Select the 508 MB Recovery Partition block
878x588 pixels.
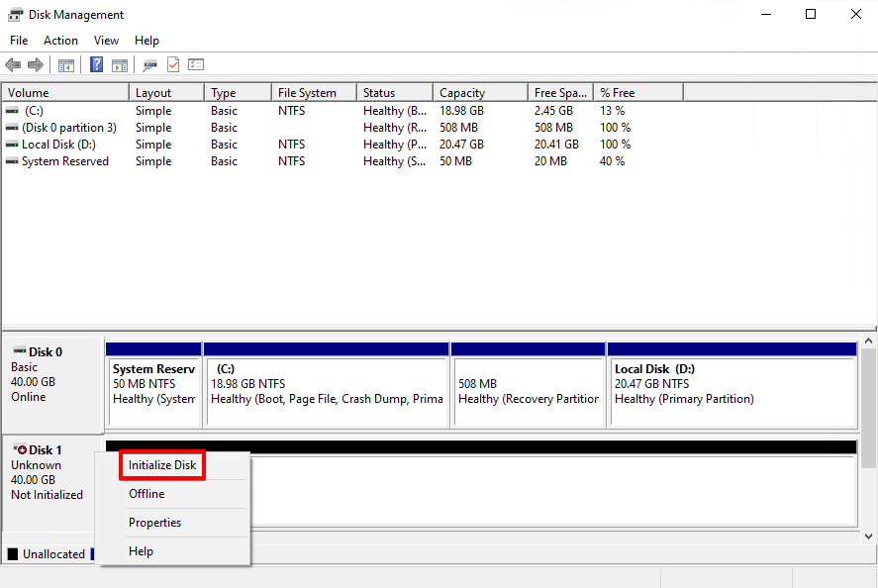[528, 385]
